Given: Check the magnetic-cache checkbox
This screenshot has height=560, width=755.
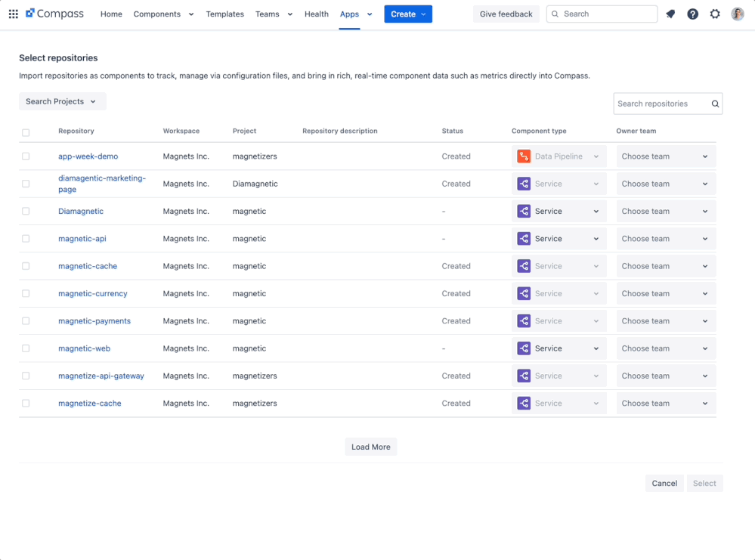Looking at the screenshot, I should [26, 266].
